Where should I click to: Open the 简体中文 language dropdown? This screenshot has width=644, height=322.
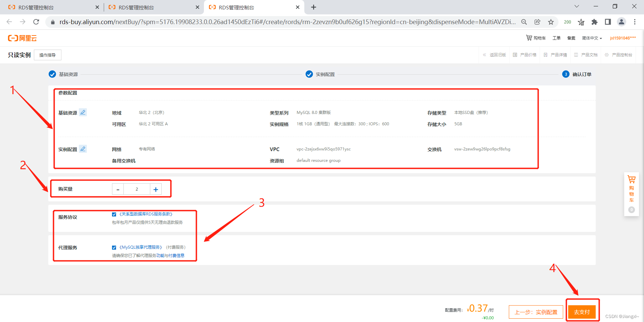592,38
